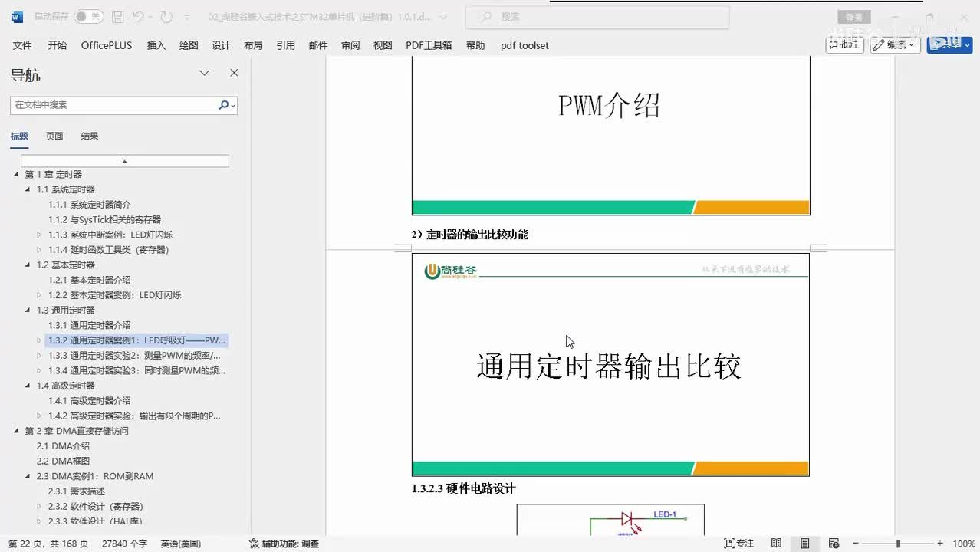Click the Redo arrow icon
The width and height of the screenshot is (980, 552).
(167, 16)
